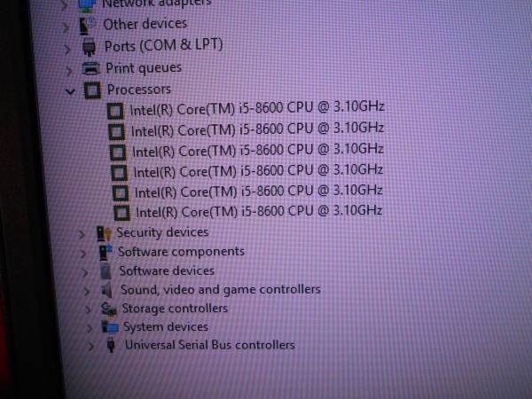This screenshot has height=399, width=532.
Task: Click the Security devices key icon
Action: click(104, 234)
